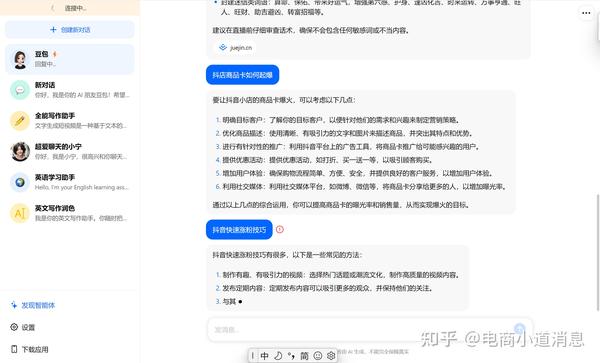Open the IME emoji smiley panel
Screen dimensions: 600x363
coord(318,356)
